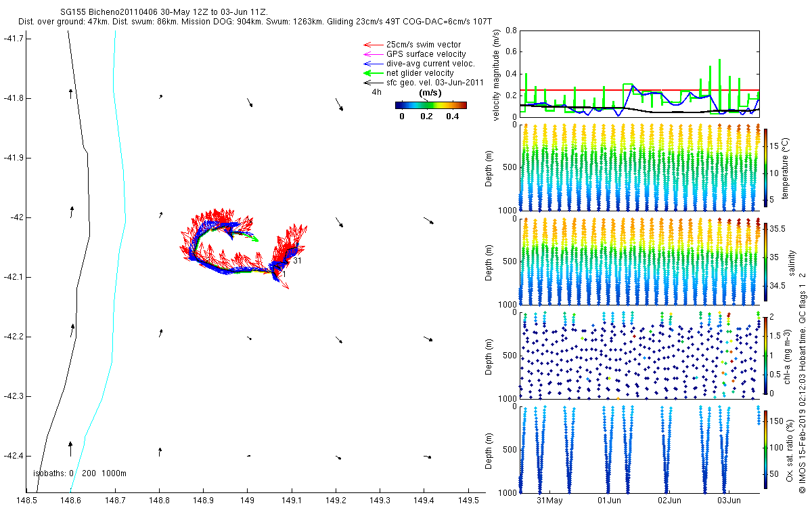Click latitude tick label -42.4

[15, 456]
